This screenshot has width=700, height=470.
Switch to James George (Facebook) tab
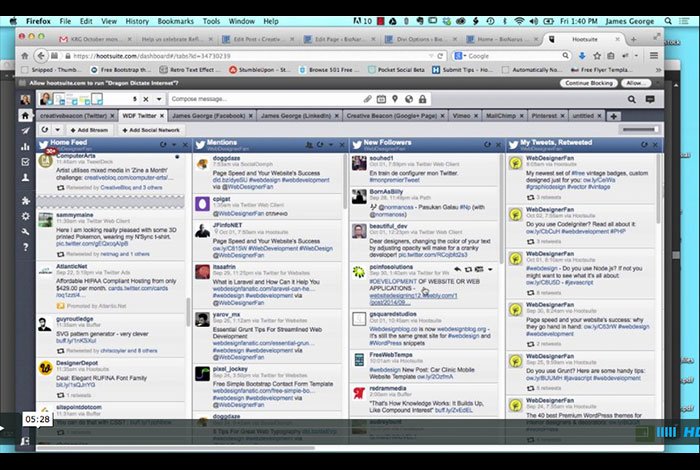point(208,116)
